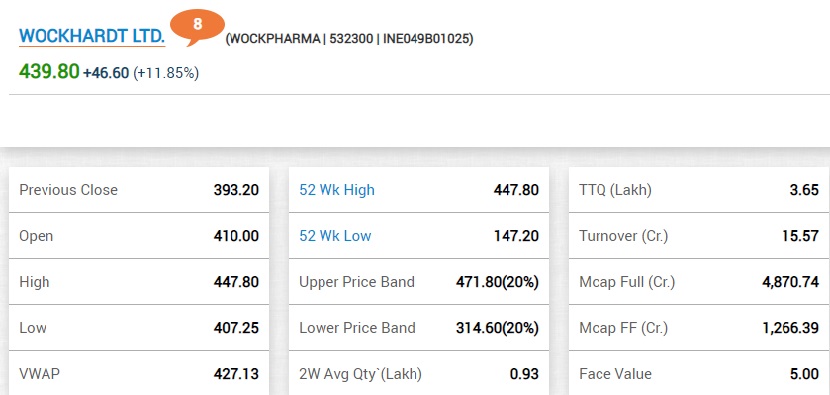Click the Turnover (Cr.) row

point(699,236)
